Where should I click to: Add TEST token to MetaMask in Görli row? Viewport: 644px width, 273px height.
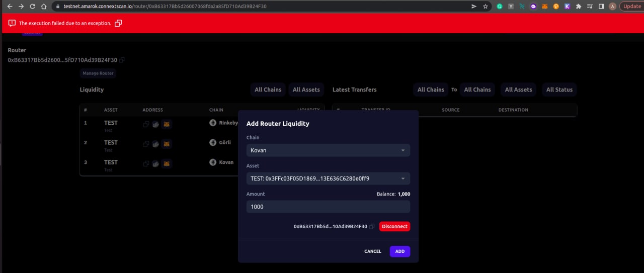coord(167,144)
